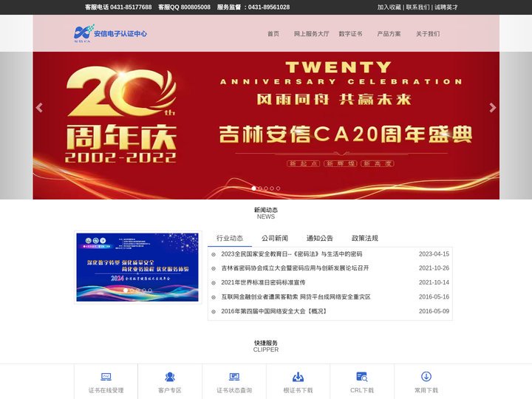Click the 新闻动态 NEWS heading
The image size is (532, 399).
[x=266, y=213]
